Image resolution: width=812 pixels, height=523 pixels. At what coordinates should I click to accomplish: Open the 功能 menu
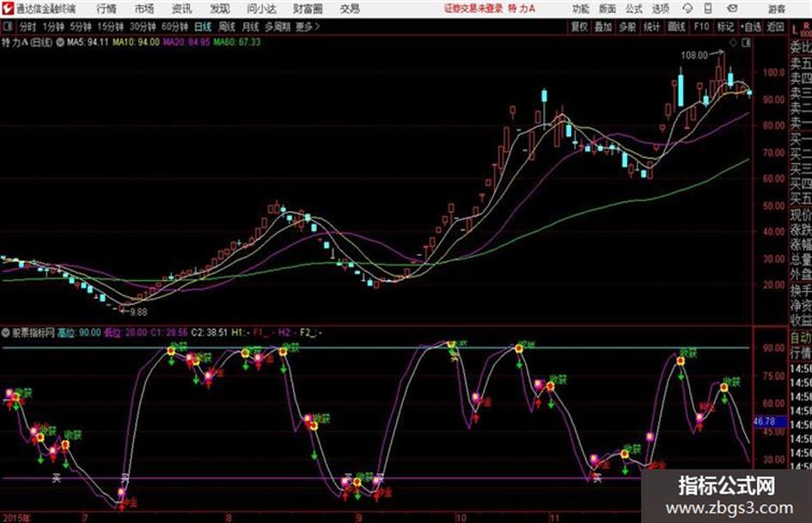tap(581, 9)
